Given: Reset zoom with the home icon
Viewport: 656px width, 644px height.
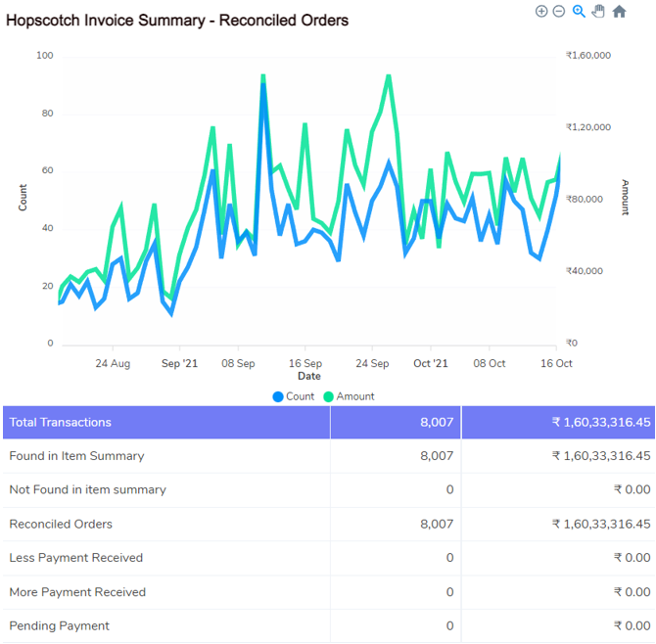Looking at the screenshot, I should click(x=619, y=12).
